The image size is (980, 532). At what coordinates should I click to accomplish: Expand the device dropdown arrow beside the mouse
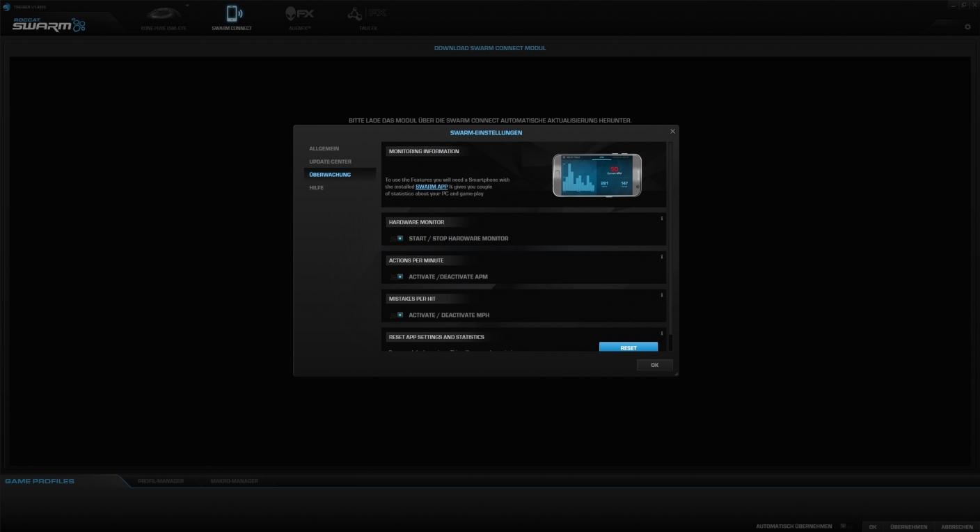point(187,5)
